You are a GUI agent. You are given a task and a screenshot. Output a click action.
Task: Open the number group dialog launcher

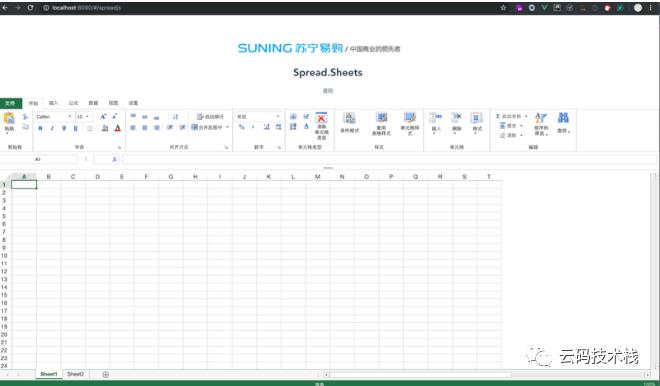279,147
